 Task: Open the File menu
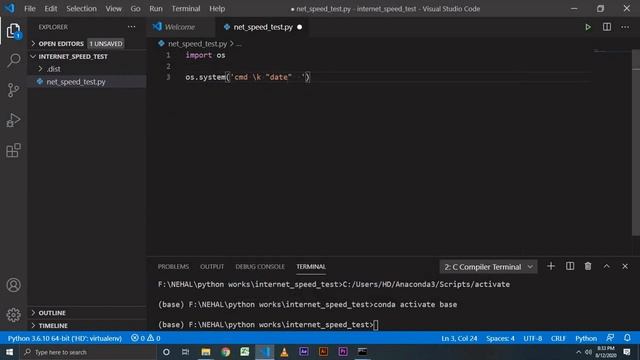[x=30, y=9]
